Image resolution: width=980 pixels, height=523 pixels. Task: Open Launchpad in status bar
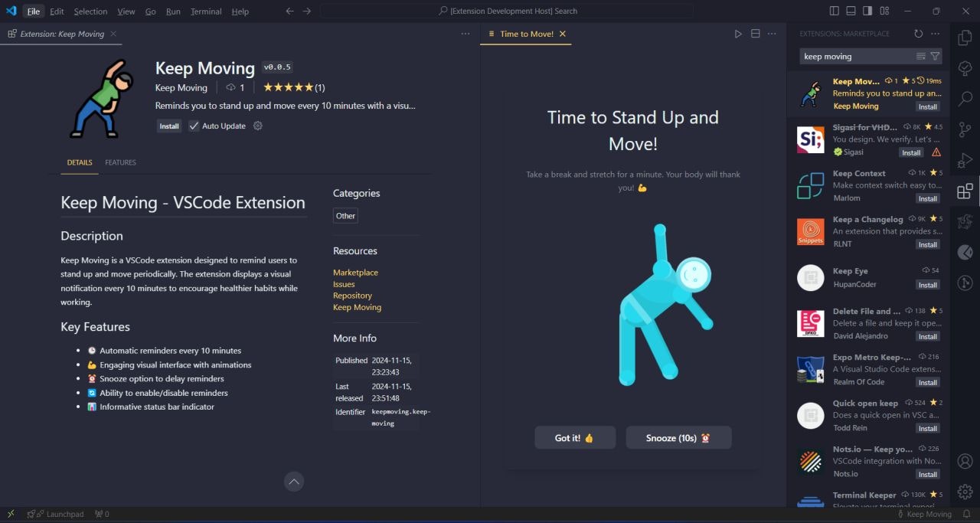(55, 515)
